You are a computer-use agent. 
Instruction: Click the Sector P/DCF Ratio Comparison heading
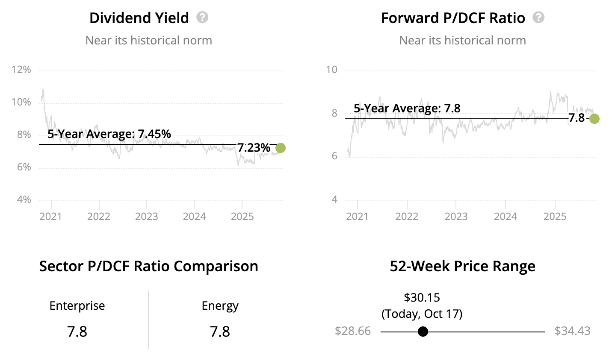[148, 266]
